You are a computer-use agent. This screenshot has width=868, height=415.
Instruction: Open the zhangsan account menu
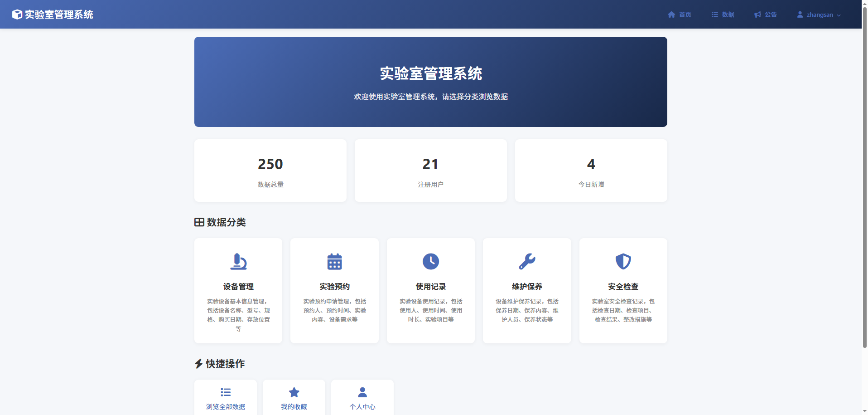coord(819,15)
